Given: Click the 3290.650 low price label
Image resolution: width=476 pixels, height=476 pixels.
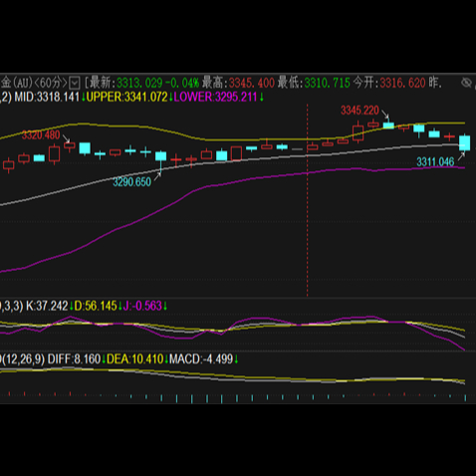Looking at the screenshot, I should (x=132, y=182).
